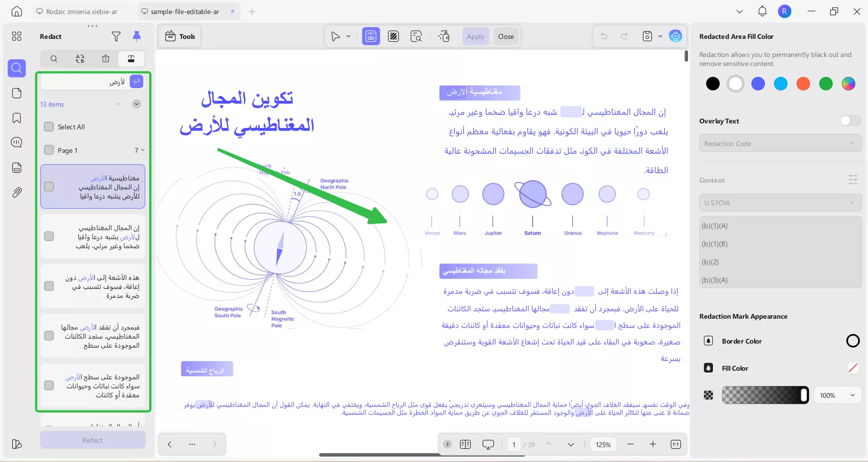Open the bookmarks panel icon
The height and width of the screenshot is (462, 868).
coord(17,118)
